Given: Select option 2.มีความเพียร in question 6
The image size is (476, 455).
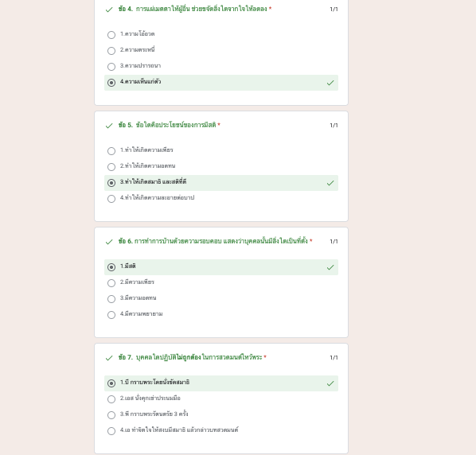Looking at the screenshot, I should click(x=111, y=283).
